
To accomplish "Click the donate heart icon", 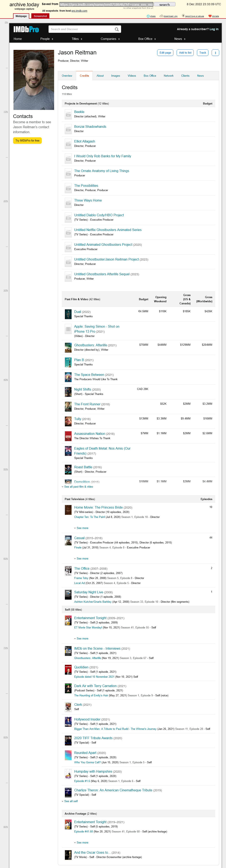I will point(210,16).
